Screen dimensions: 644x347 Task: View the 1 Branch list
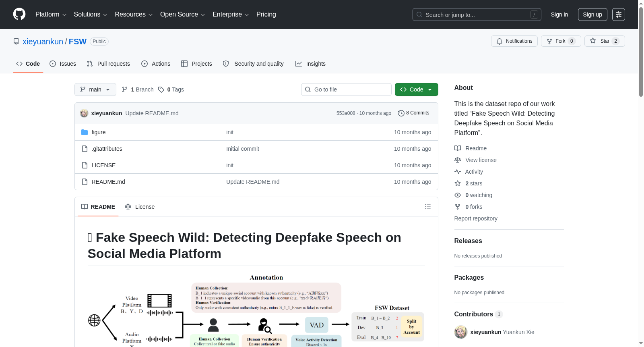[x=138, y=89]
